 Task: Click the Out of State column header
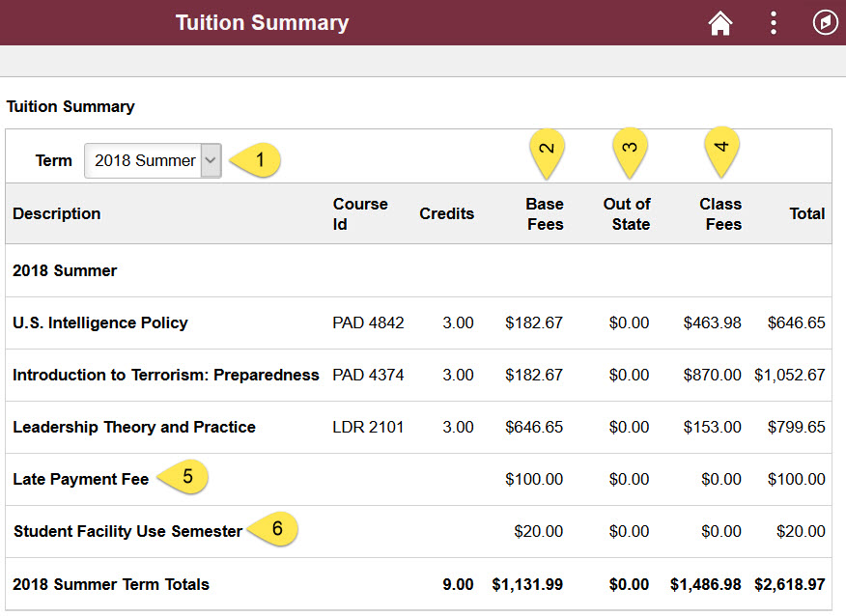coord(627,213)
